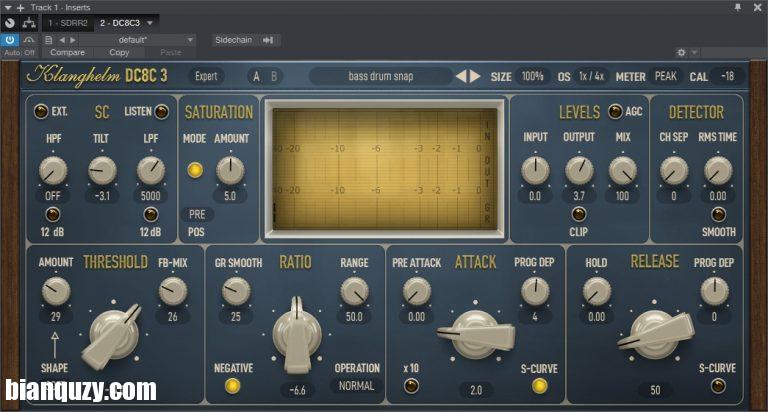Click Auto: Off automation button

tap(20, 52)
